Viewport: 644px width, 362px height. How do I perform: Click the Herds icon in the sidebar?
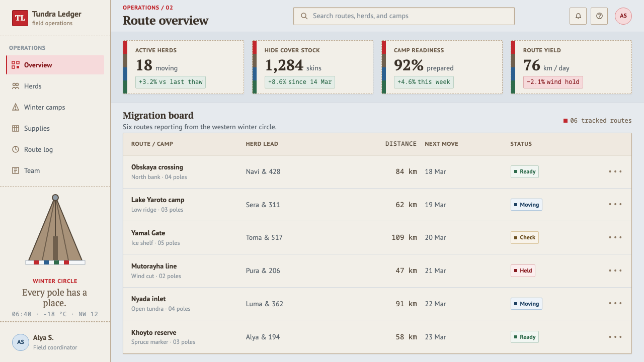[x=16, y=86]
